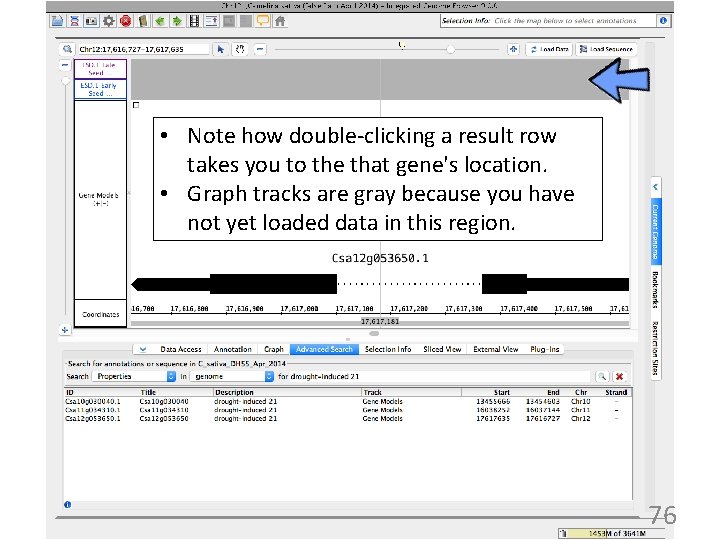This screenshot has width=720, height=540.
Task: Click the lines-with-up-arrow toolbar icon
Action: [x=211, y=21]
